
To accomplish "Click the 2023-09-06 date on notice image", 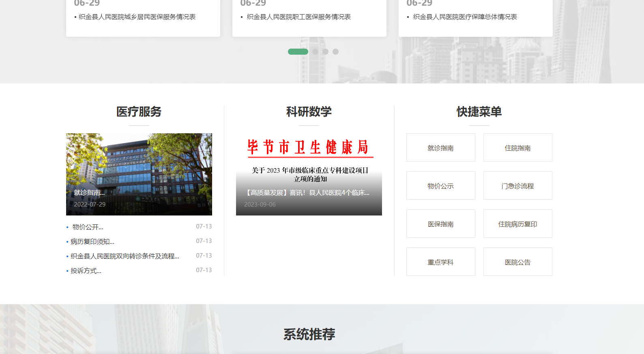I will (260, 205).
